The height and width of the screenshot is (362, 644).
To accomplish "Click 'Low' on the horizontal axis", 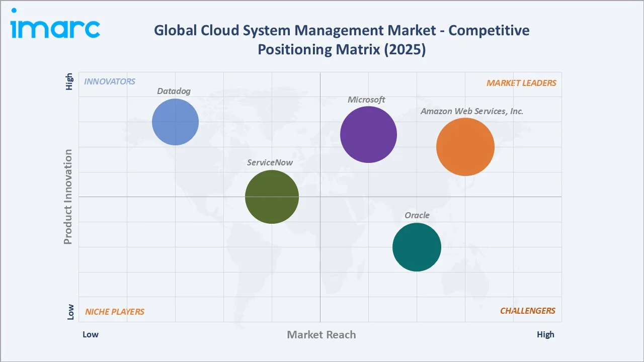I will (x=91, y=334).
